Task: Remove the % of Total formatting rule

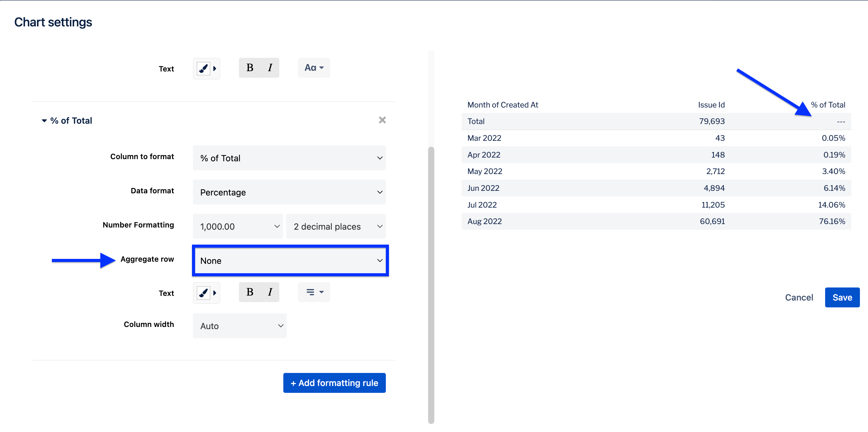Action: (x=382, y=120)
